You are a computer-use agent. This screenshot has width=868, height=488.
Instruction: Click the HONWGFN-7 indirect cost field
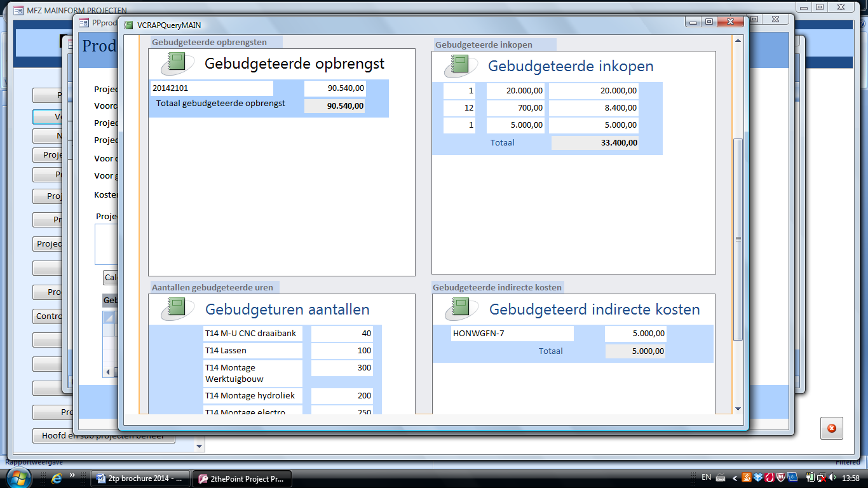(x=512, y=334)
